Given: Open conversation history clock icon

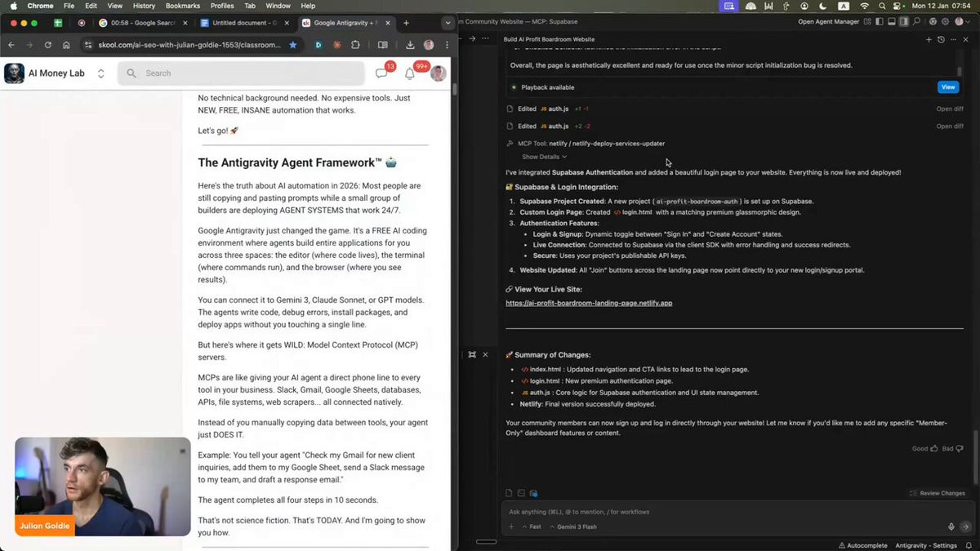Looking at the screenshot, I should [941, 39].
